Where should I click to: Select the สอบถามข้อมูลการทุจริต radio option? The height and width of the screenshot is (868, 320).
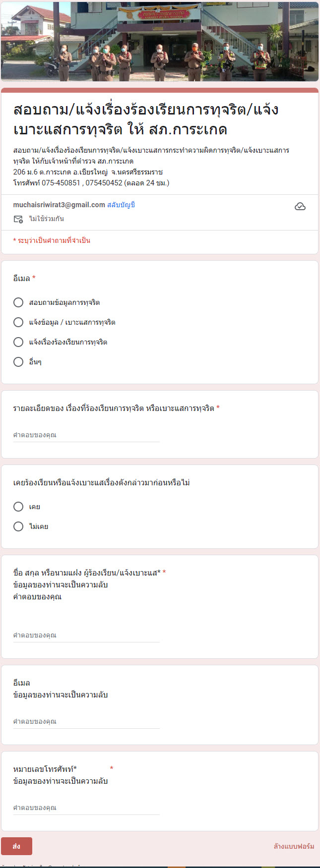18,302
